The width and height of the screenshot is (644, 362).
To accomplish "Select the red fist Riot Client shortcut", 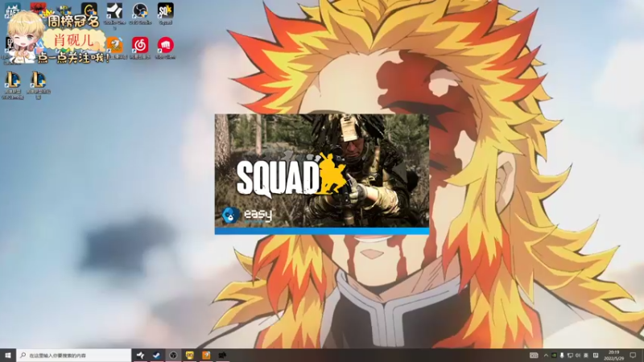I will (166, 47).
